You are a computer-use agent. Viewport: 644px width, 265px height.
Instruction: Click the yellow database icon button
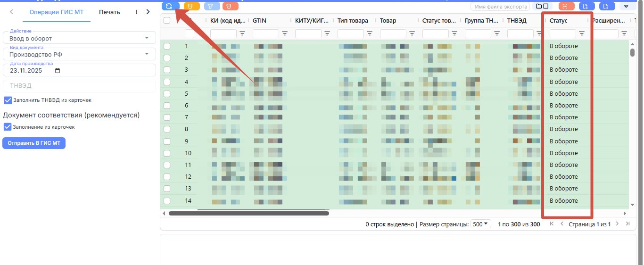pos(191,6)
